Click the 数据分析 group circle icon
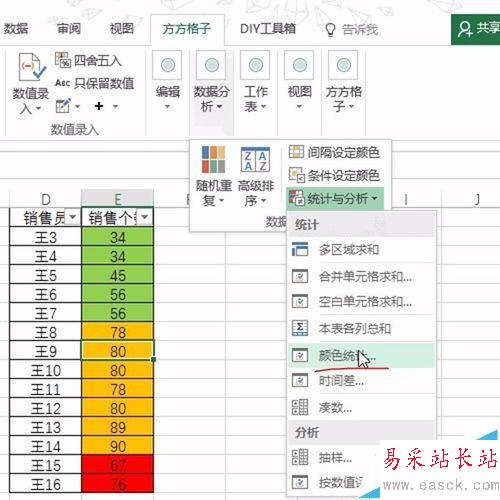 point(211,65)
